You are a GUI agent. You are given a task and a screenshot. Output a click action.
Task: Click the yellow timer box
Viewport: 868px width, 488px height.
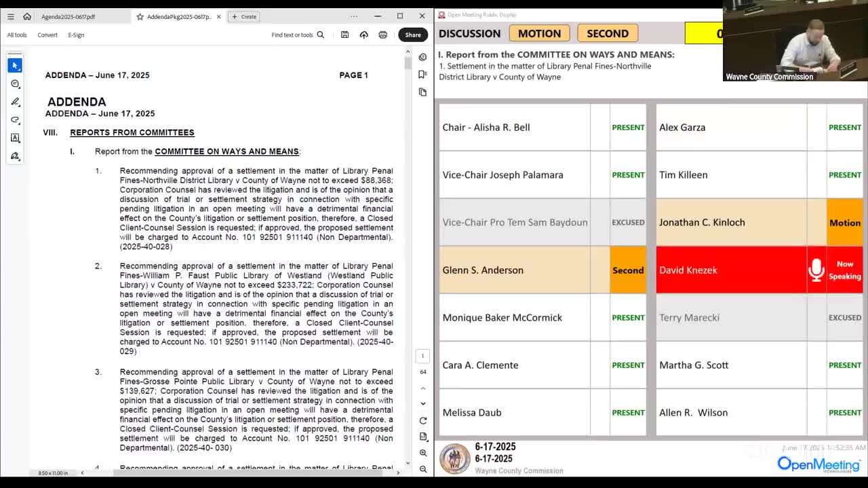point(704,33)
